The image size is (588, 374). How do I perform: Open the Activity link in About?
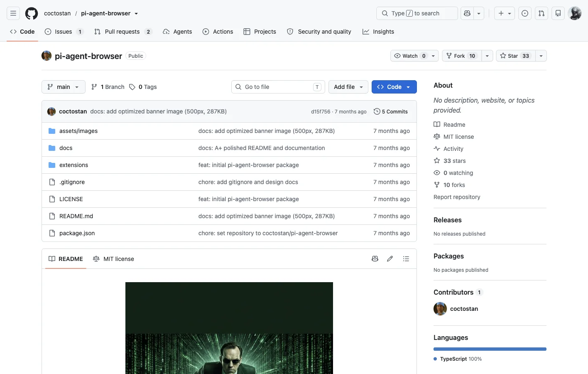(453, 149)
